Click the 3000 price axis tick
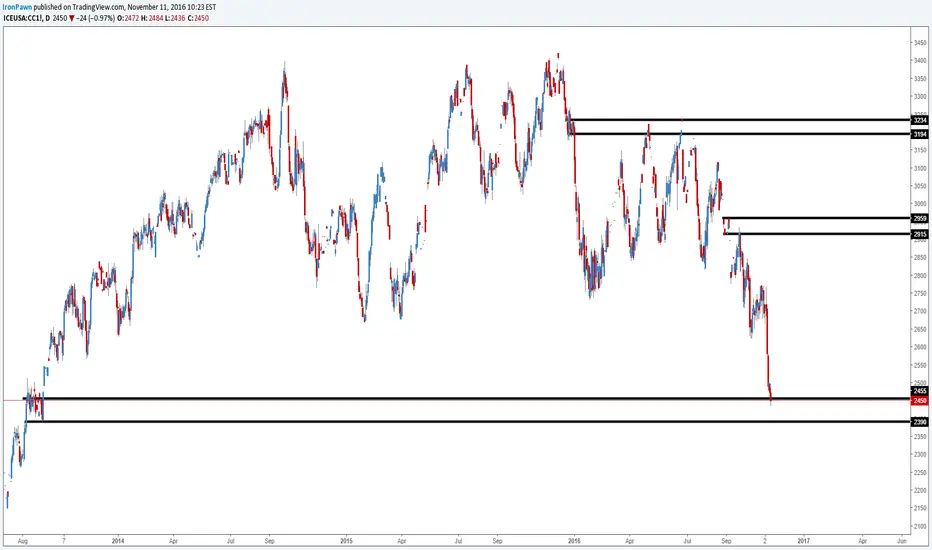Image resolution: width=932 pixels, height=550 pixels. click(920, 204)
